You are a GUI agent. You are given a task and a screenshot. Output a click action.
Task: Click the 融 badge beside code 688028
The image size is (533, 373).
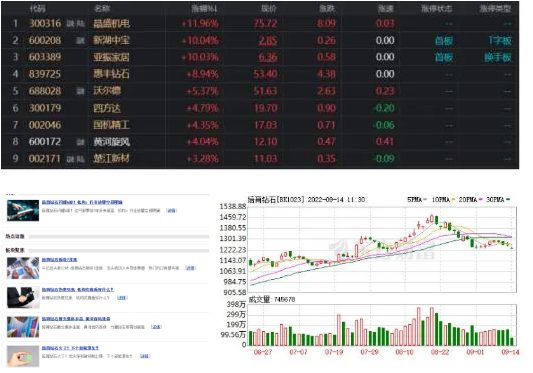80,91
